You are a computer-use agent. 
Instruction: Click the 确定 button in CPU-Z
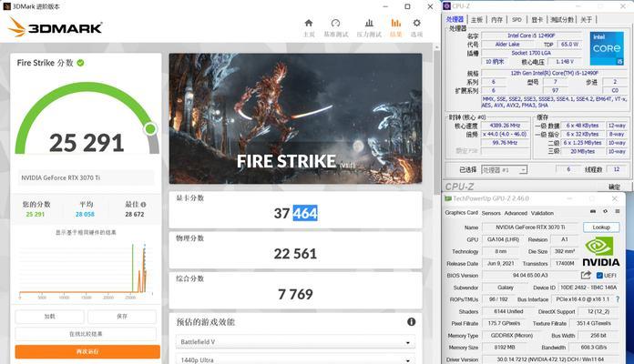pyautogui.click(x=614, y=187)
